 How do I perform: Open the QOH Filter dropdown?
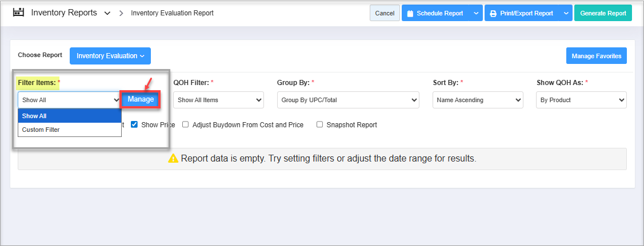point(218,100)
